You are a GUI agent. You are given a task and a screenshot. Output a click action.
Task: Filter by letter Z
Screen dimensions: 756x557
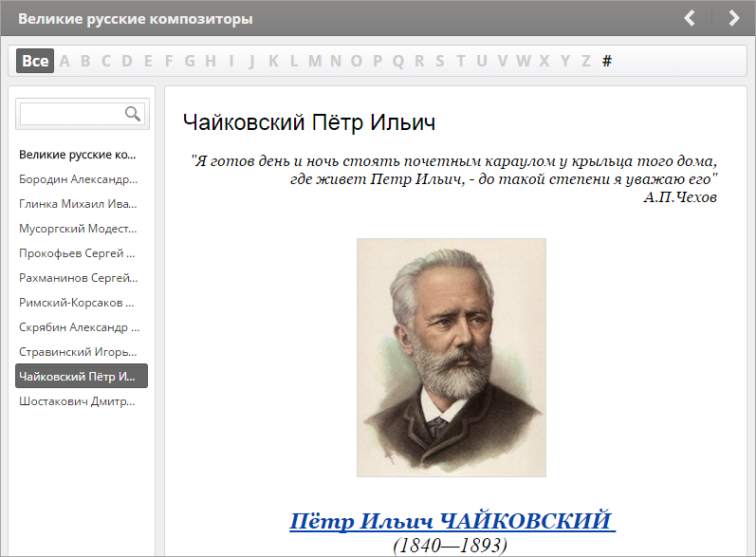click(x=586, y=61)
